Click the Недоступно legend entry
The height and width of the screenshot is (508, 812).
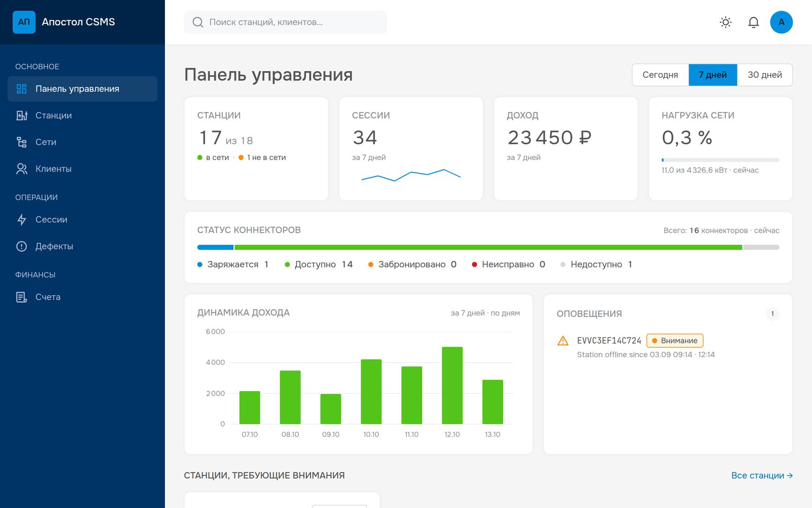(x=596, y=265)
